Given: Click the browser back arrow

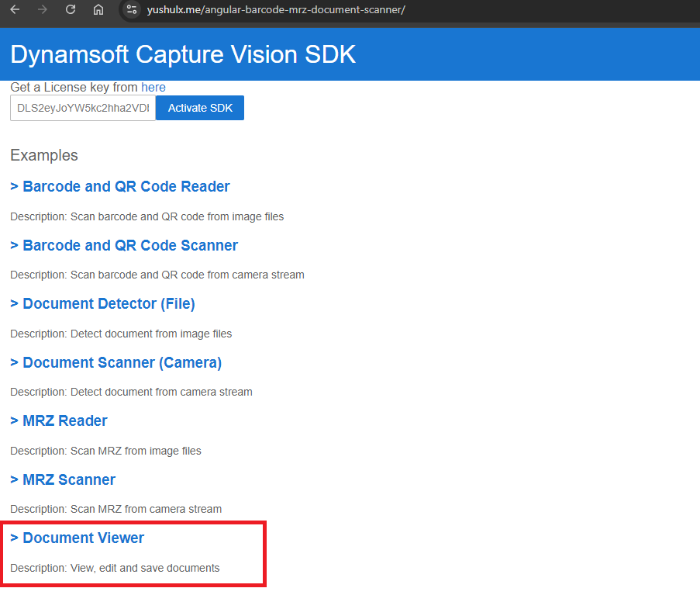Looking at the screenshot, I should 15,10.
